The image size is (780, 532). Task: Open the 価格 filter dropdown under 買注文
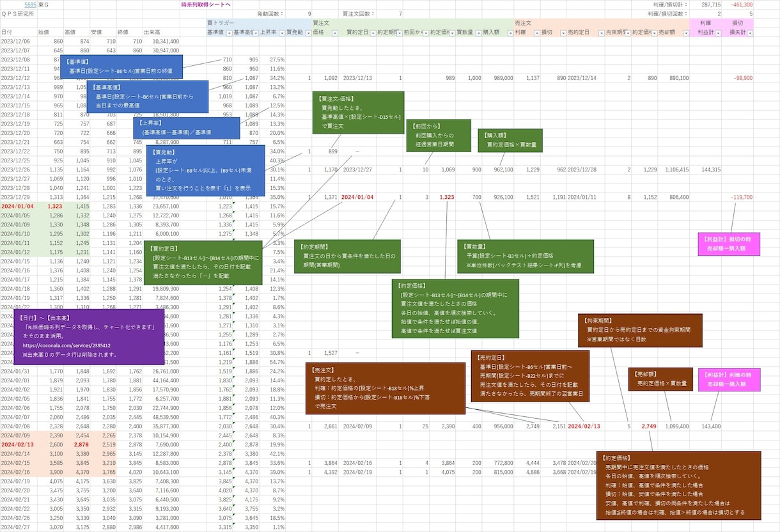334,33
